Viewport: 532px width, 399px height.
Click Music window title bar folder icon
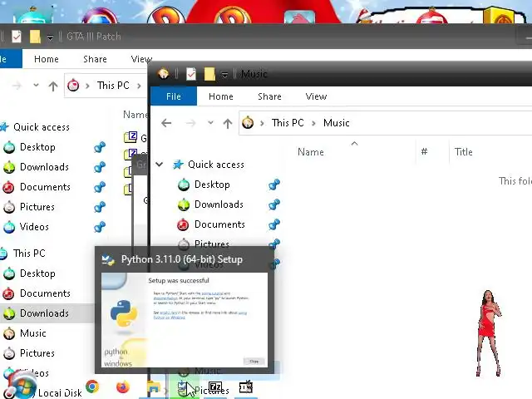[x=164, y=74]
